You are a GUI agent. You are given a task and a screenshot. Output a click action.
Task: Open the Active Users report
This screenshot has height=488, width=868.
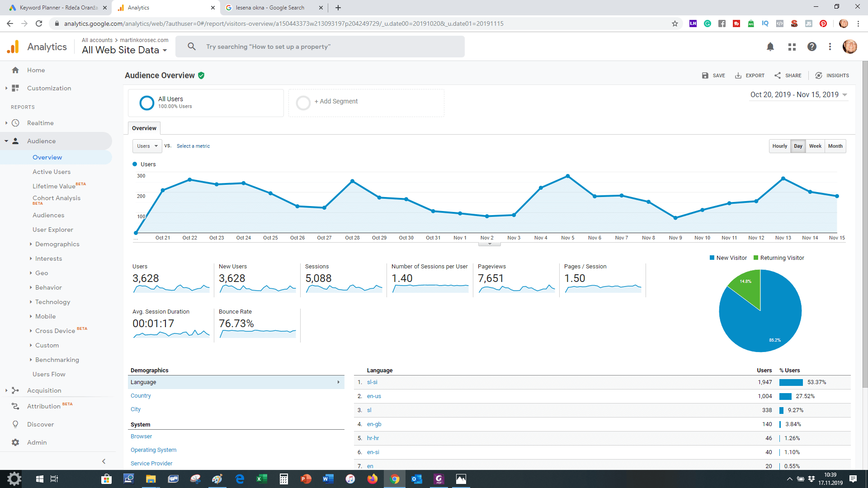pyautogui.click(x=52, y=172)
